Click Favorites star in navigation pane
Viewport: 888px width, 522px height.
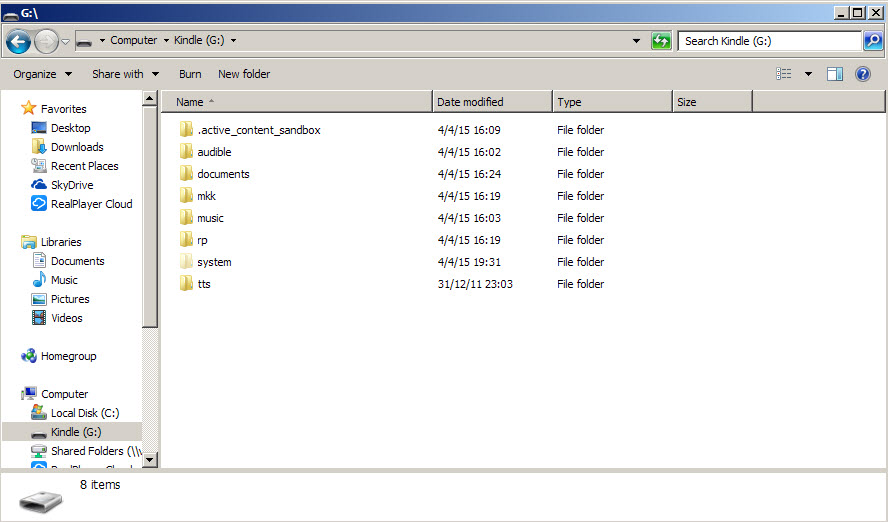coord(28,108)
